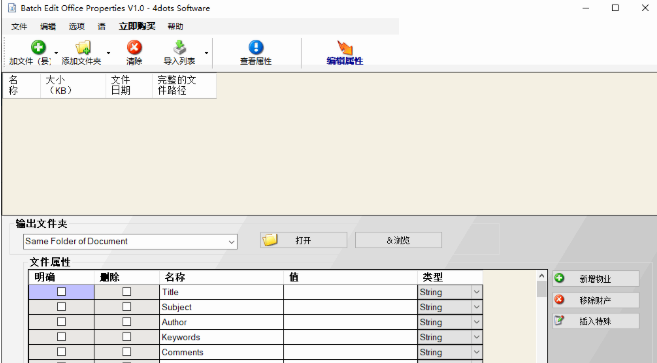The width and height of the screenshot is (657, 363).
Task: Click the properties table scrollbar thumb
Action: pyautogui.click(x=541, y=289)
